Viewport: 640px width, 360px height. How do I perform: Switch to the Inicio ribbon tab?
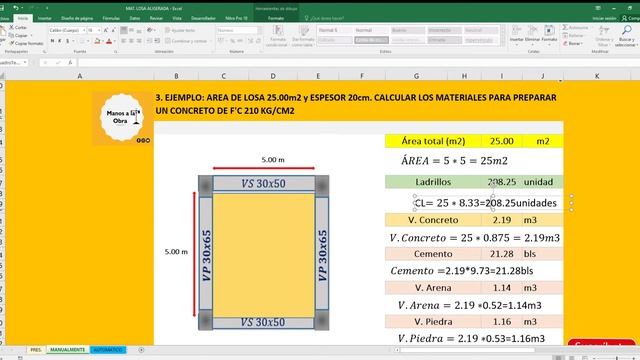pos(23,18)
